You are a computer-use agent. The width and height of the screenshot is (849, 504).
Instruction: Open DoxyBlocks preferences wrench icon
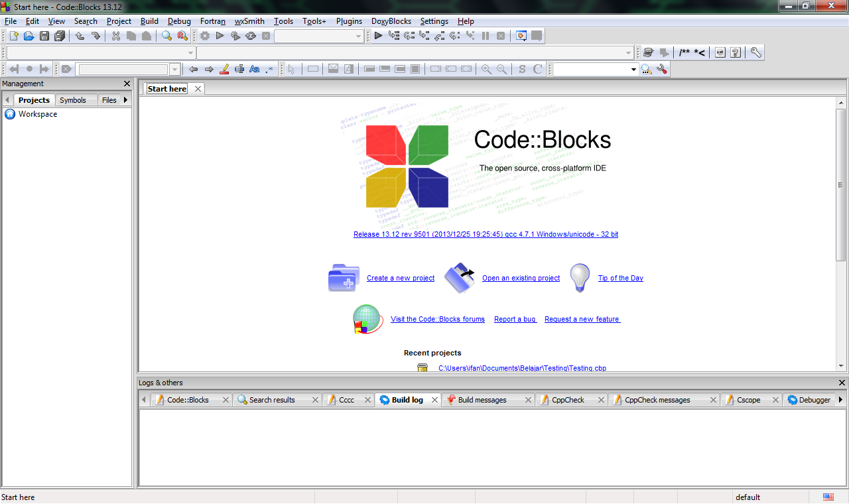coord(755,52)
